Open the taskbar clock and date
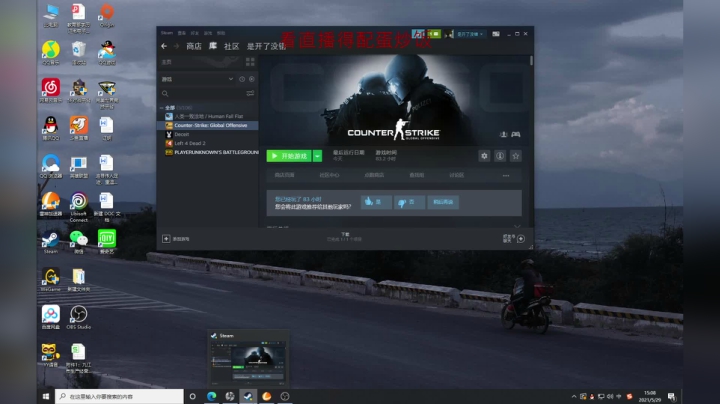Viewport: 720px width, 404px height. point(649,396)
